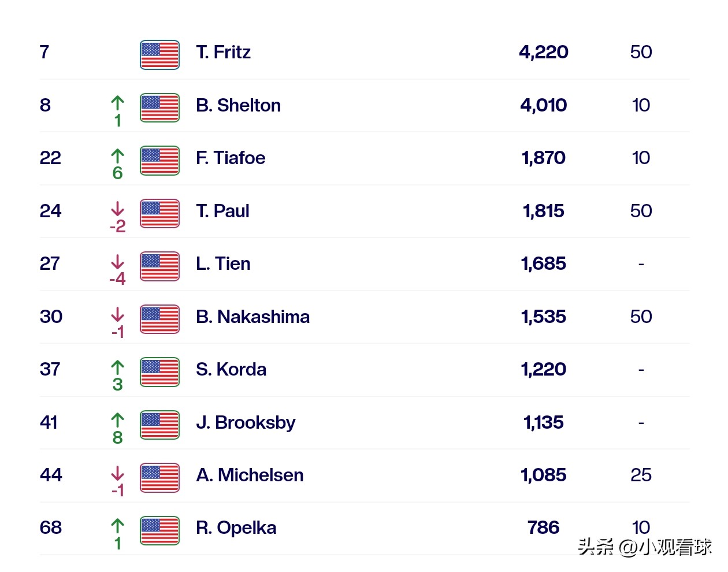Click the 头条 @小观看球 watermark

[x=644, y=547]
